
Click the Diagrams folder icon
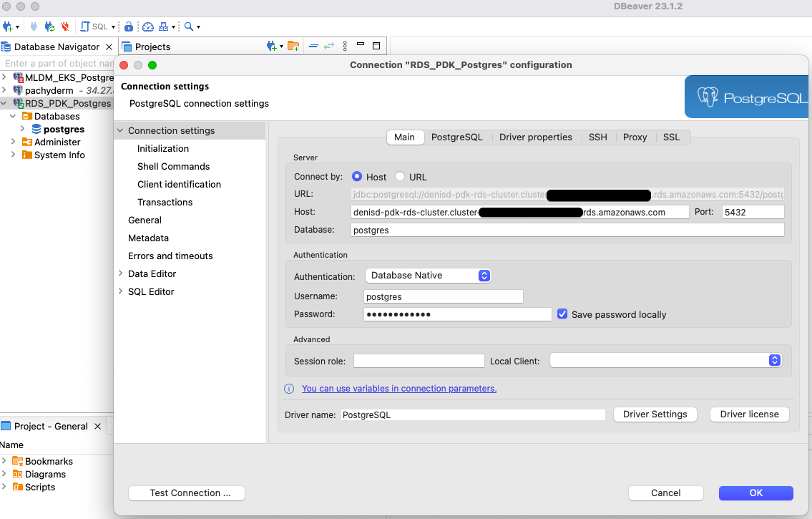[x=18, y=474]
